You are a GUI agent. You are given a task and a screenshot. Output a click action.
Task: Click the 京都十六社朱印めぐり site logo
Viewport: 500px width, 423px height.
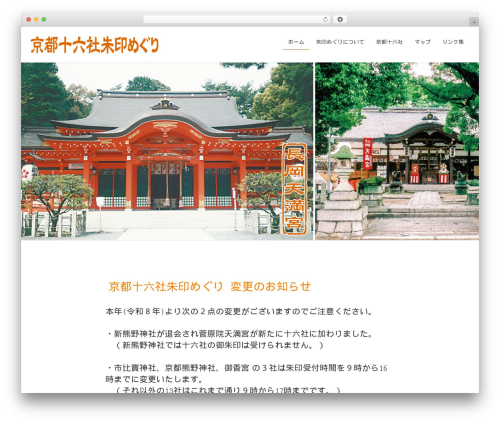tap(95, 45)
